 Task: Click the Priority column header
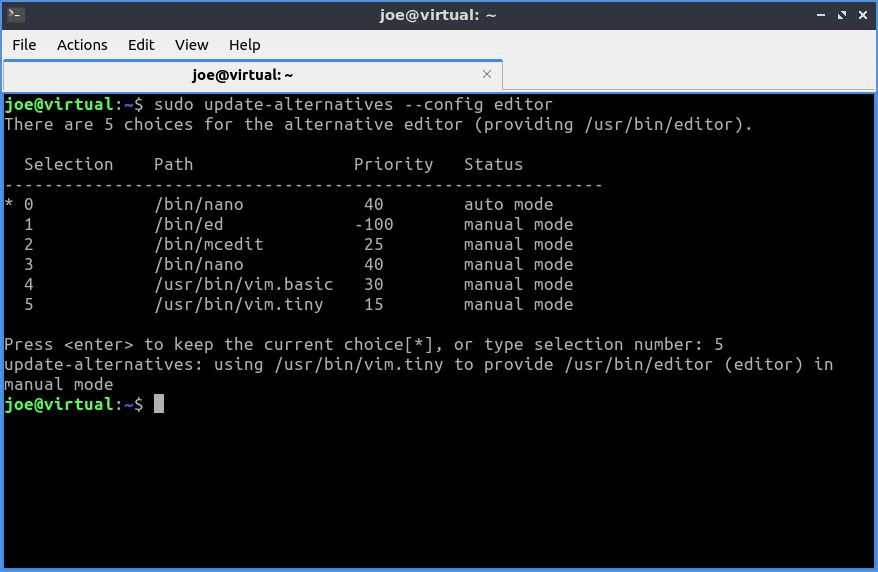(x=393, y=165)
